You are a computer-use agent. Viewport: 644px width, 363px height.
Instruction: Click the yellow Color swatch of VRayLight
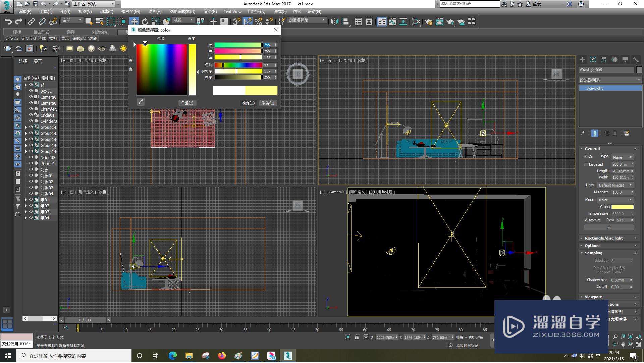pyautogui.click(x=622, y=207)
